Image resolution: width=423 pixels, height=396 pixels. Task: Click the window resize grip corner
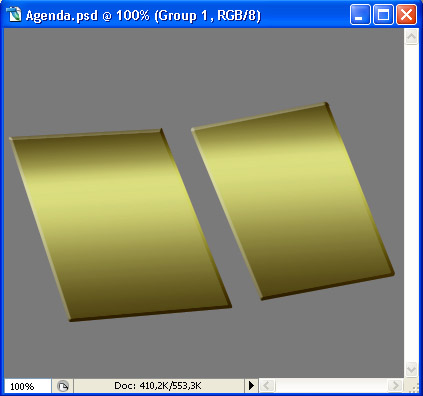[413, 387]
